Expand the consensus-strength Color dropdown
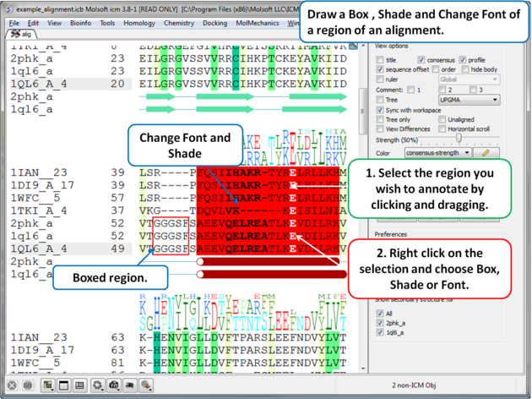The height and width of the screenshot is (399, 532). (437, 153)
